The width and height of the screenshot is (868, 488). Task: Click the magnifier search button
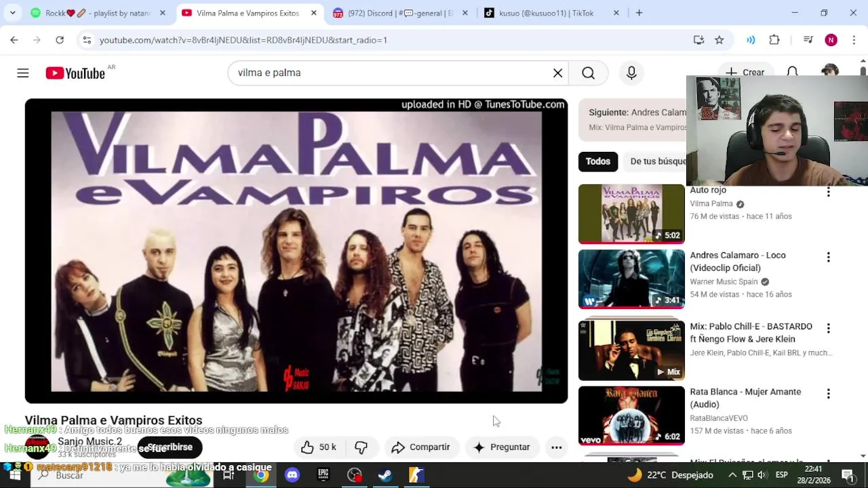click(588, 73)
